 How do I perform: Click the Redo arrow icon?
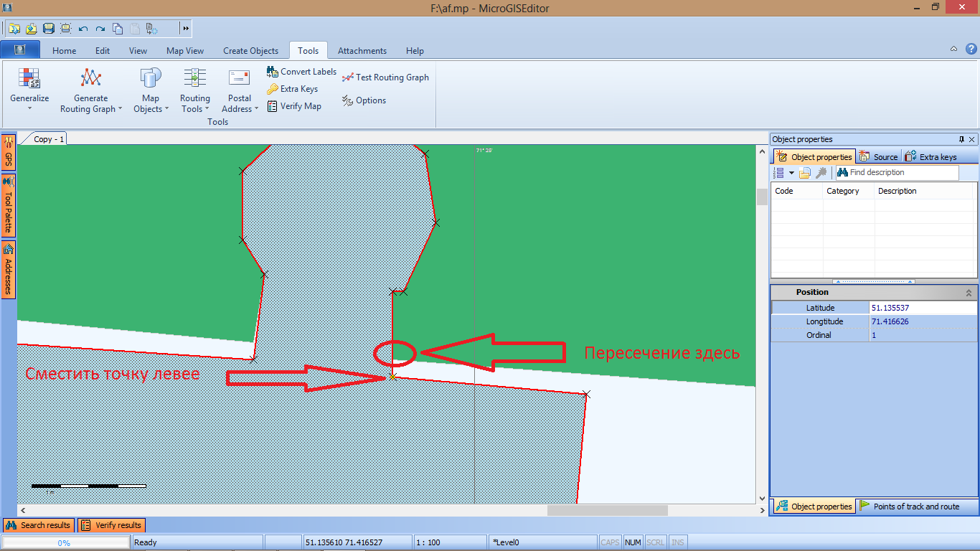[100, 29]
